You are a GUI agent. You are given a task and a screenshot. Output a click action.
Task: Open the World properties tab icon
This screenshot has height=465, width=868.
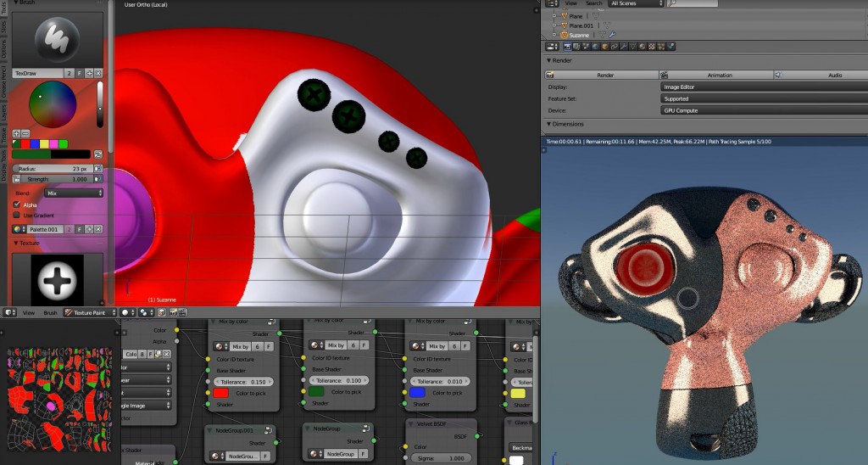tap(595, 47)
